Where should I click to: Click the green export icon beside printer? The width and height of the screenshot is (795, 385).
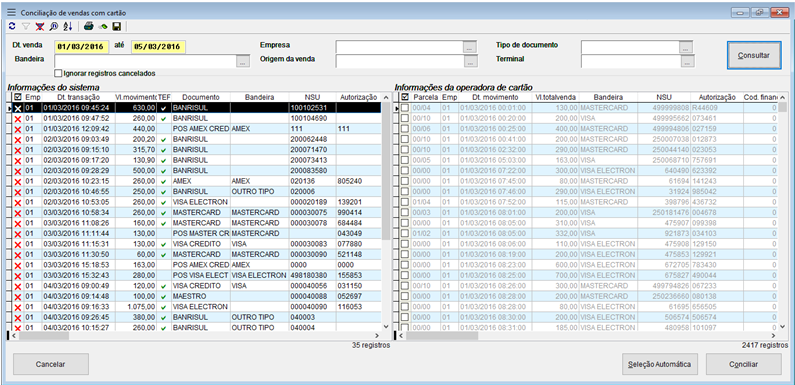pos(103,26)
